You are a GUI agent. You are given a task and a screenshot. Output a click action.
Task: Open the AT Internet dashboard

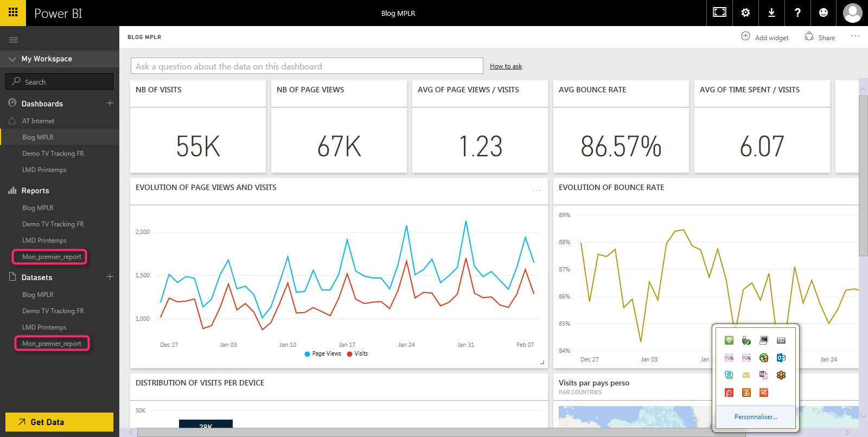pyautogui.click(x=38, y=121)
